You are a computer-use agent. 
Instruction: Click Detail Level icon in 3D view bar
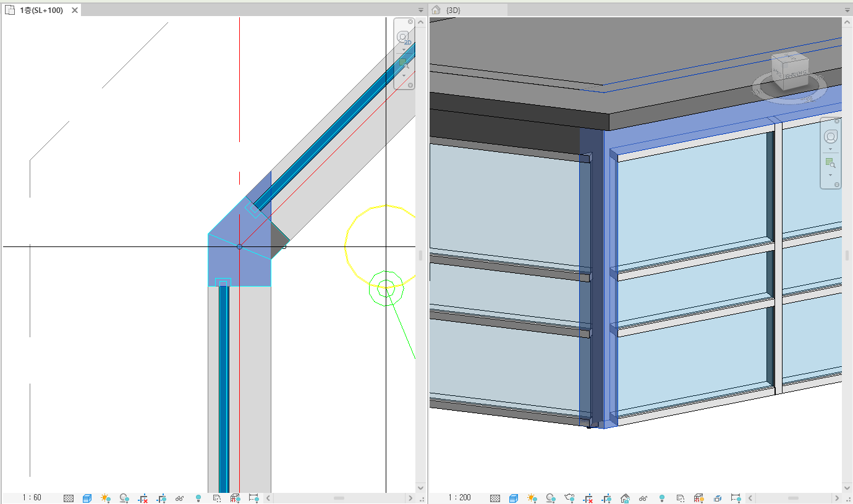click(495, 498)
